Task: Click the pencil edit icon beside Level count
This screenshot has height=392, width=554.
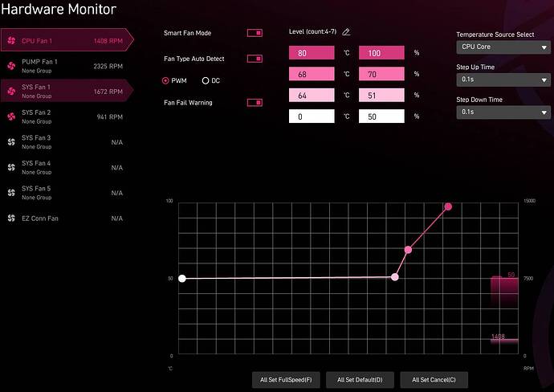Action: click(x=346, y=32)
